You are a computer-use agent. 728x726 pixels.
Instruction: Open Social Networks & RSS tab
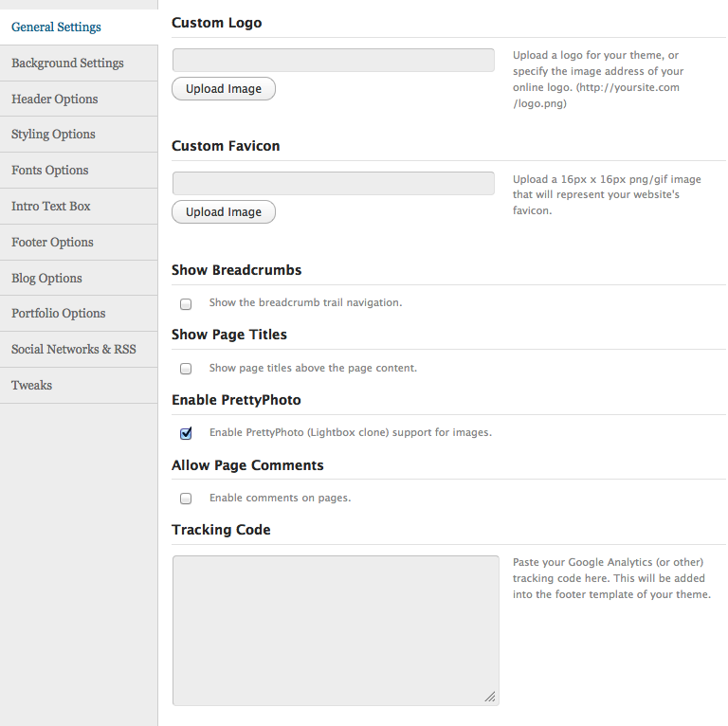point(74,349)
